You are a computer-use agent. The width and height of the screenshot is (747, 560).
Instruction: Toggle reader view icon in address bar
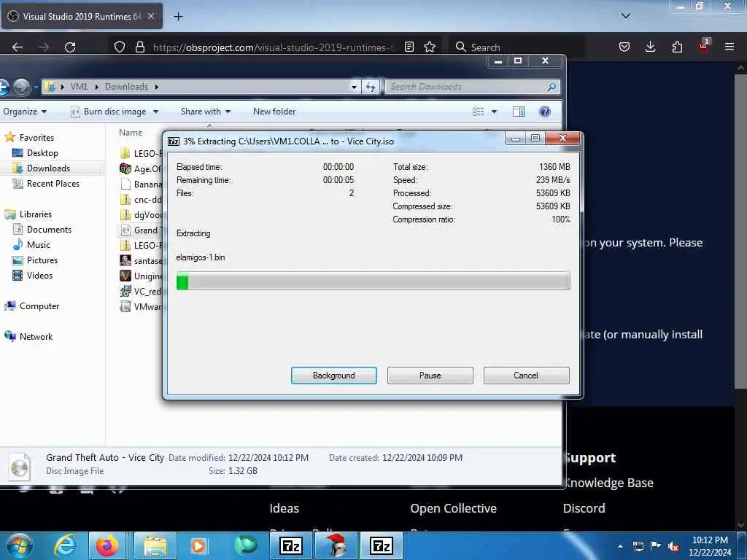(409, 47)
